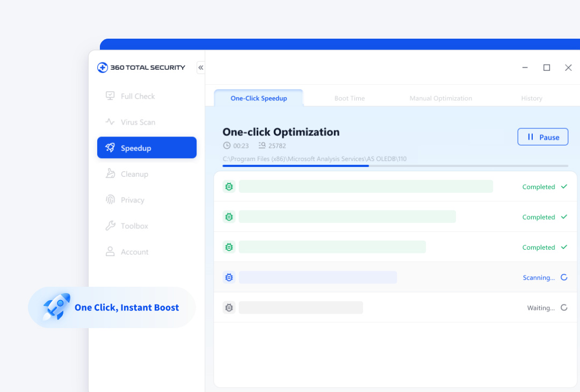580x392 pixels.
Task: Click the One Click, Instant Boost banner
Action: tap(112, 307)
